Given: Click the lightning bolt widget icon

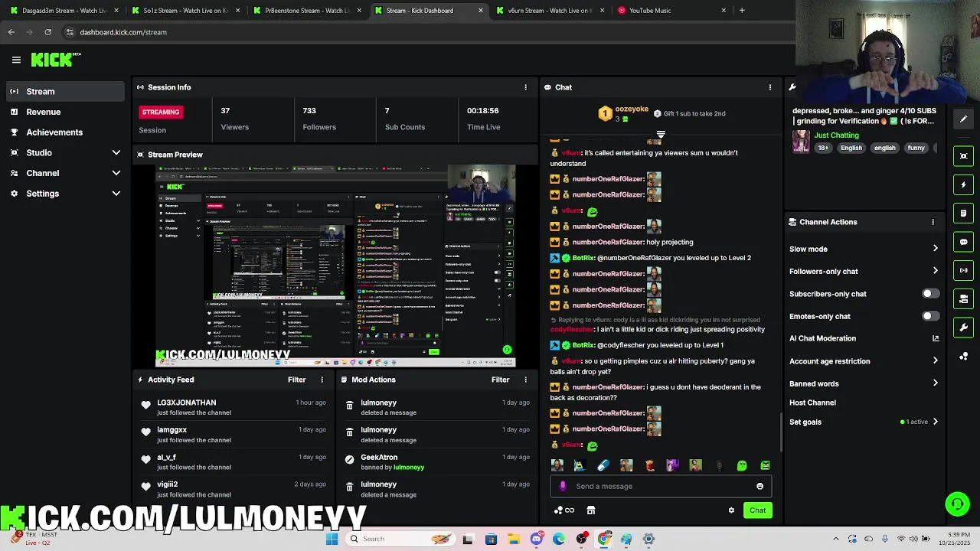Looking at the screenshot, I should (x=964, y=184).
